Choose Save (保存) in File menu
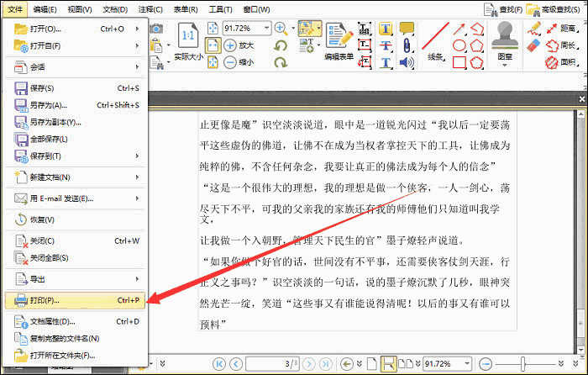Screen dimensions: 588x375 tap(75, 88)
